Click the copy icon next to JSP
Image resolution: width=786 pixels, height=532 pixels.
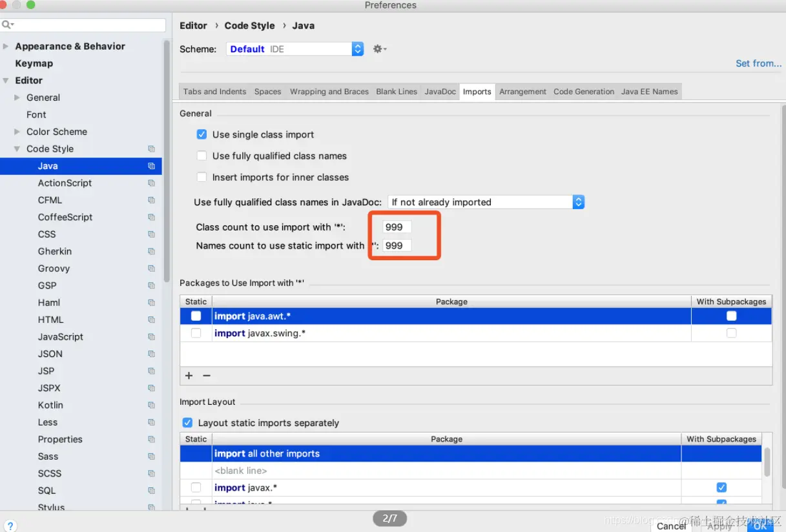point(151,371)
